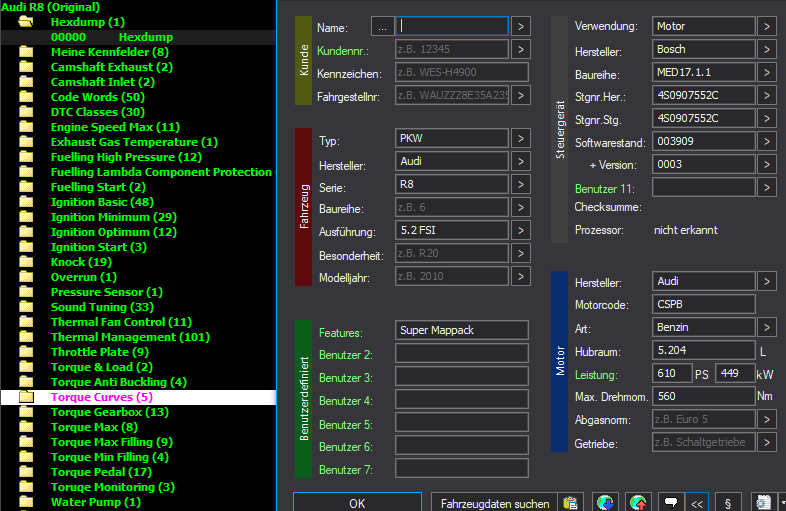Open the Art Benzin arrow button
This screenshot has height=511, width=786.
coord(766,327)
